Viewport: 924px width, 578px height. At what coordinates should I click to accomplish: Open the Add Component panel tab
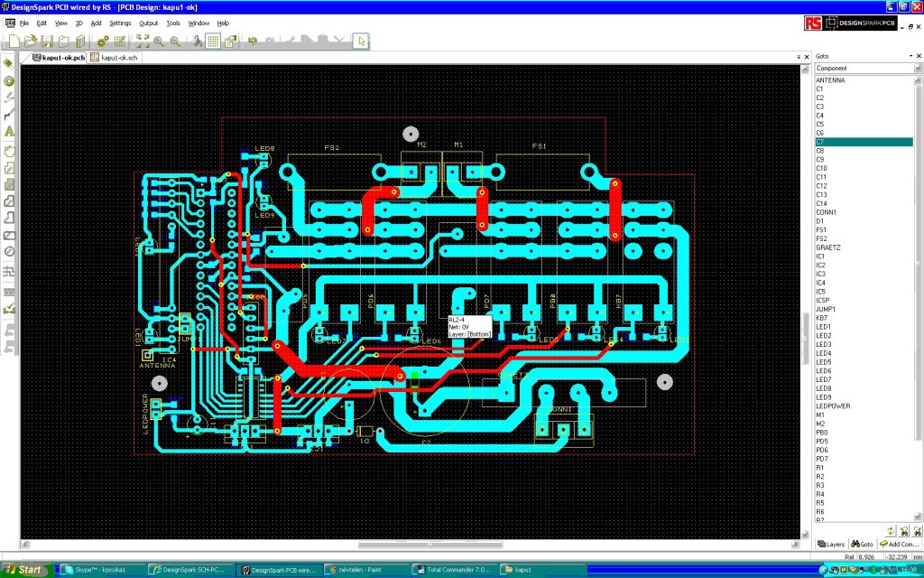coord(898,544)
